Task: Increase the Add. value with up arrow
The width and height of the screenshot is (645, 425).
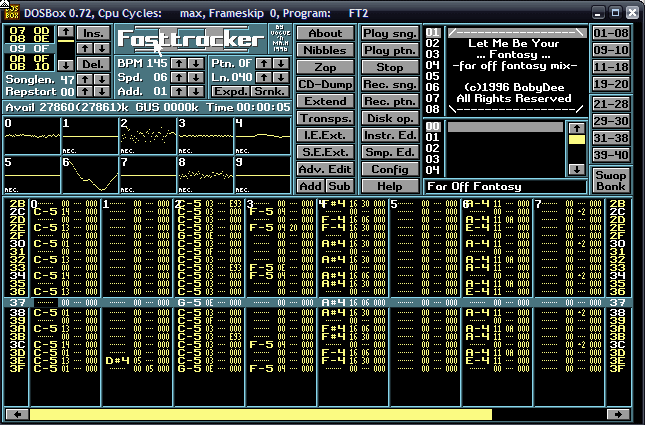Action: click(x=179, y=91)
